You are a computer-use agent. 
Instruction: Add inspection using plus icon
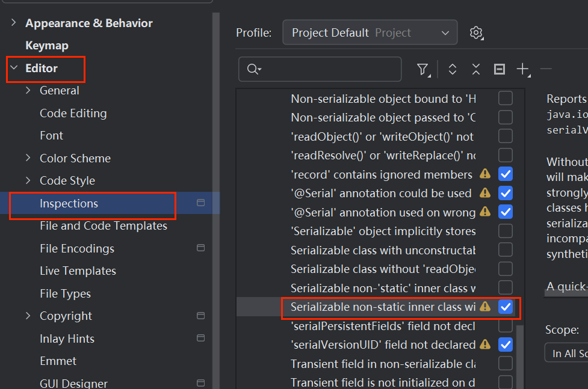click(523, 69)
